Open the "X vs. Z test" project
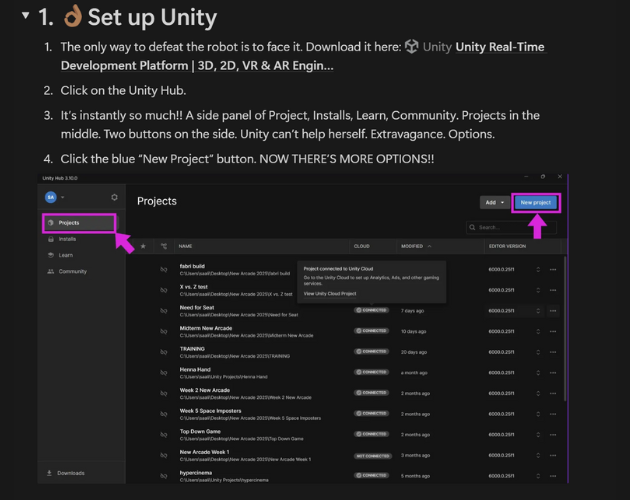This screenshot has width=630, height=500. point(194,287)
